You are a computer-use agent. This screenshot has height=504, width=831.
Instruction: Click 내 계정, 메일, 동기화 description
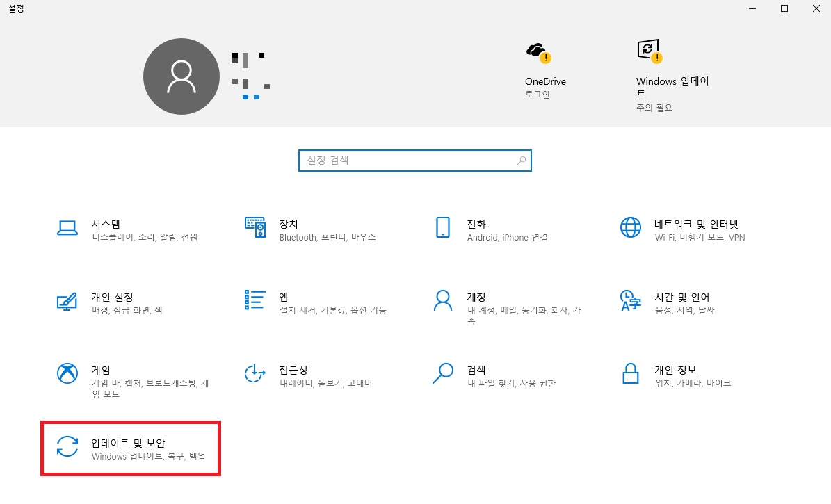(524, 316)
